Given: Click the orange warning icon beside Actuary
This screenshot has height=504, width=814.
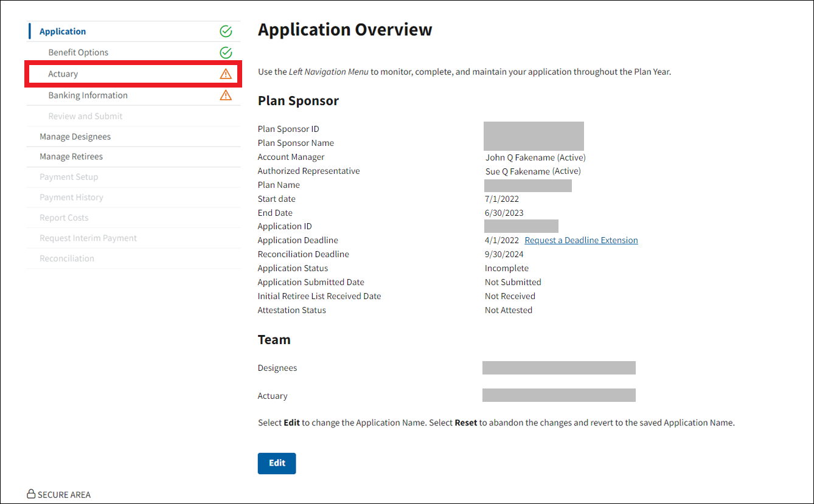Looking at the screenshot, I should 226,74.
